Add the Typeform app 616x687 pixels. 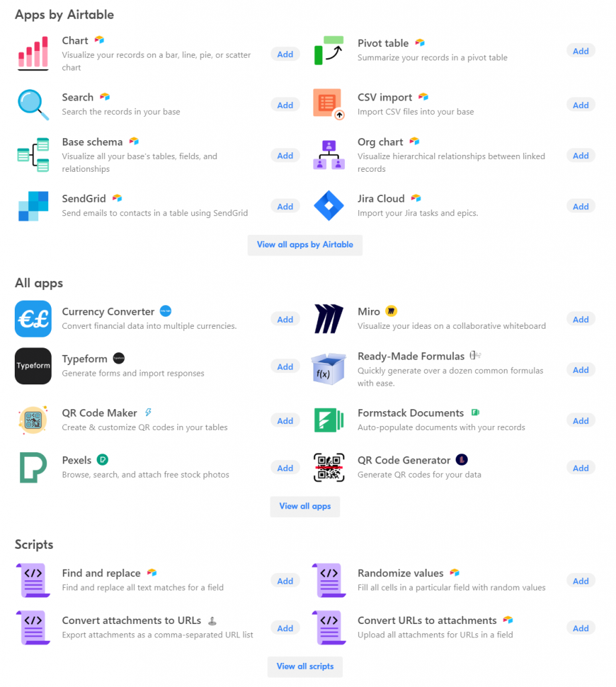[x=285, y=367]
